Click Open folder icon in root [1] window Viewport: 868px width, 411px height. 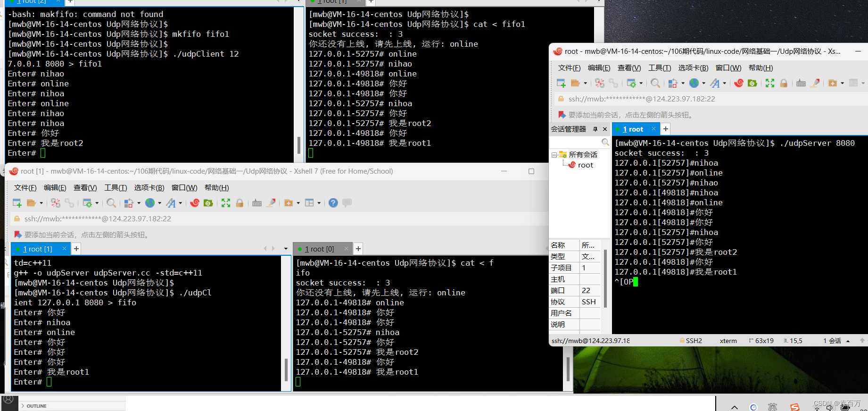tap(32, 203)
